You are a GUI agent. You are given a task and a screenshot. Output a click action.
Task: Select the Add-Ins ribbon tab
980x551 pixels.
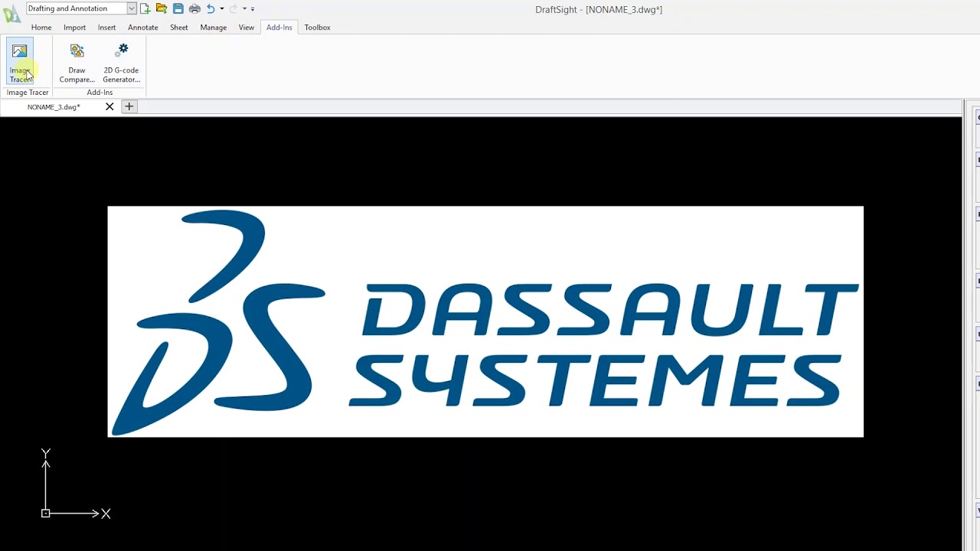(x=279, y=28)
